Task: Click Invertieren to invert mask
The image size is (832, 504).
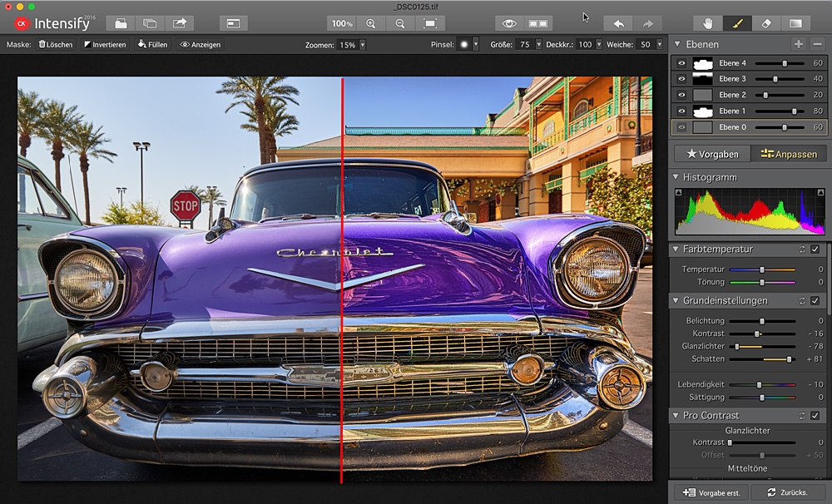Action: pyautogui.click(x=105, y=45)
